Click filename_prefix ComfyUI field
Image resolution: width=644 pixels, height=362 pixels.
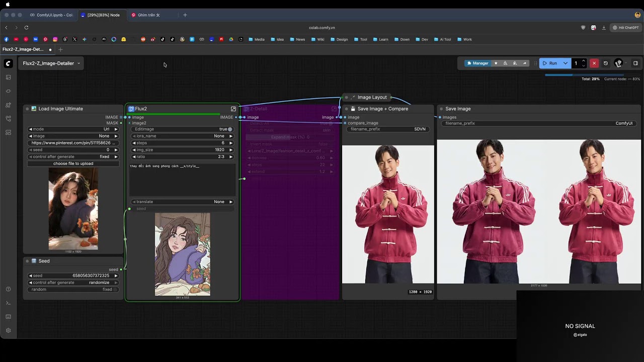click(539, 123)
